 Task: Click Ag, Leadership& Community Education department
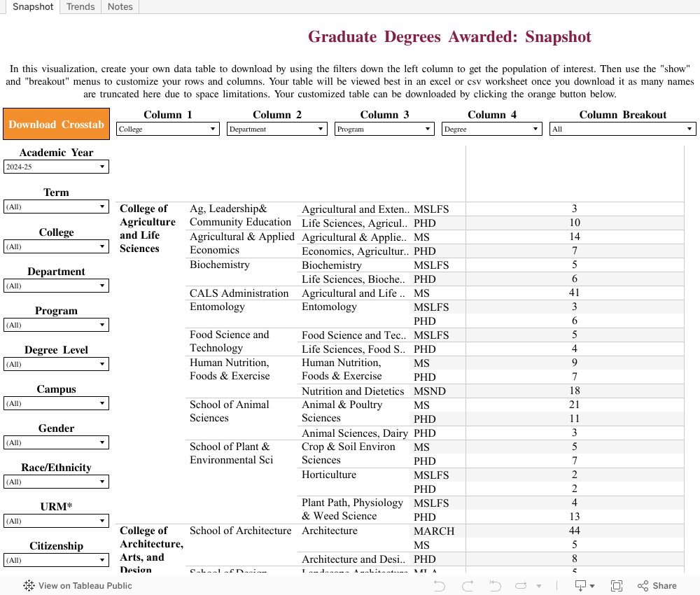240,216
